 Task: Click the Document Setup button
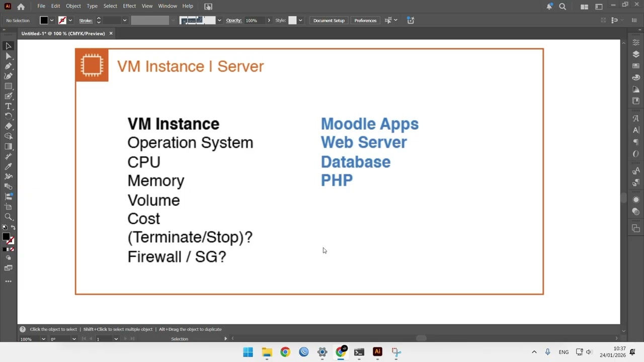tap(329, 21)
